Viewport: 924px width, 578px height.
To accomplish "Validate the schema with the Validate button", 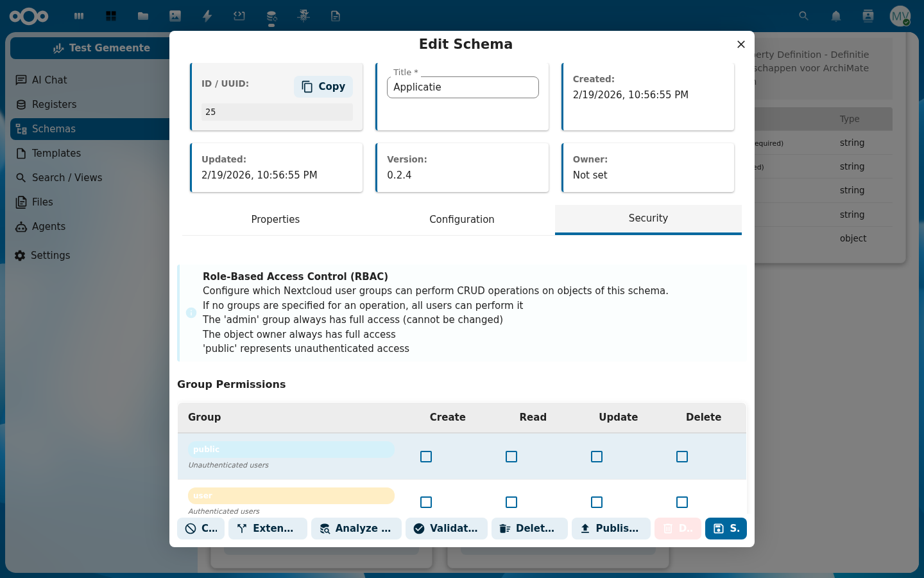I will coord(447,529).
